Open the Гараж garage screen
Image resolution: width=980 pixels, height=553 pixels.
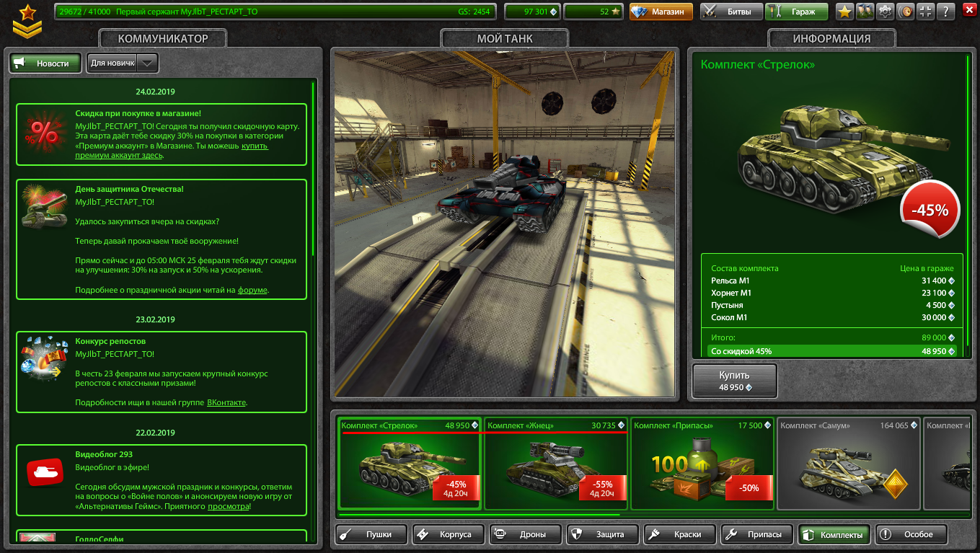tap(797, 12)
